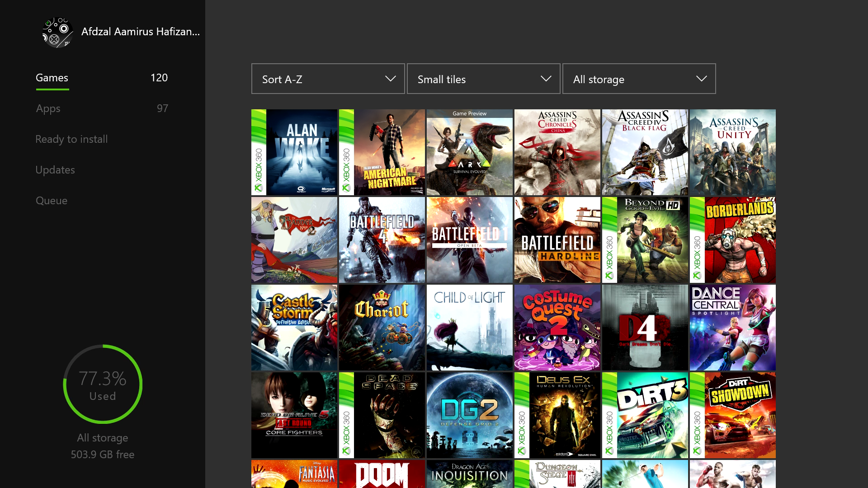This screenshot has width=868, height=488.
Task: Open Beyond Good & Evil HD tile
Action: (645, 240)
